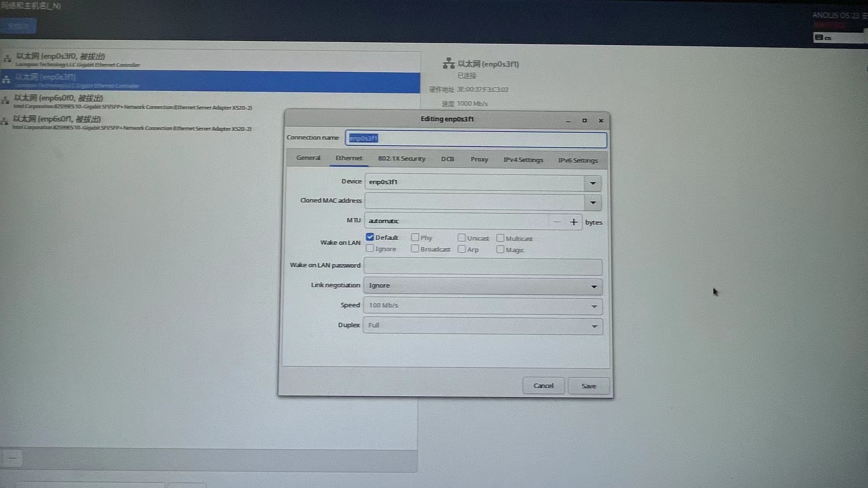Click the MTU minus decrement button
The height and width of the screenshot is (488, 868).
[x=557, y=222]
